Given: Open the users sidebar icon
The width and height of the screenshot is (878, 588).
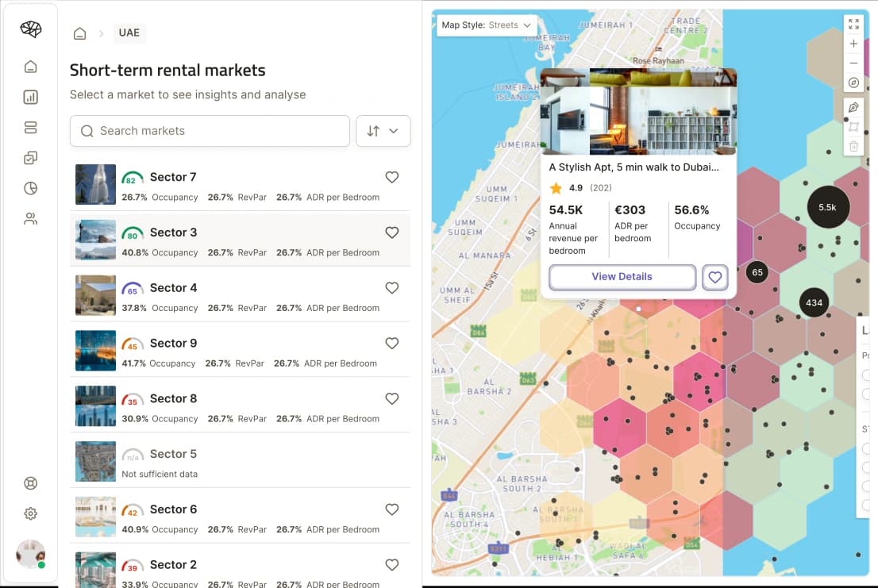Looking at the screenshot, I should 31,219.
